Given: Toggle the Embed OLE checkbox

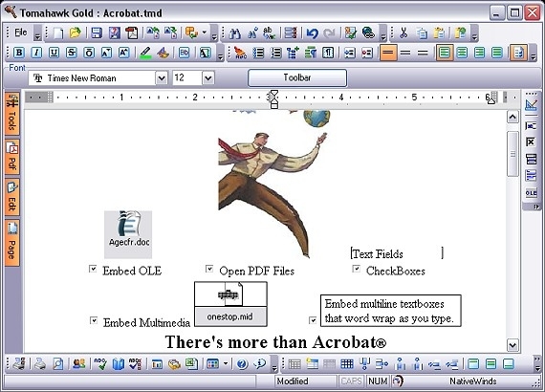Looking at the screenshot, I should coord(93,269).
